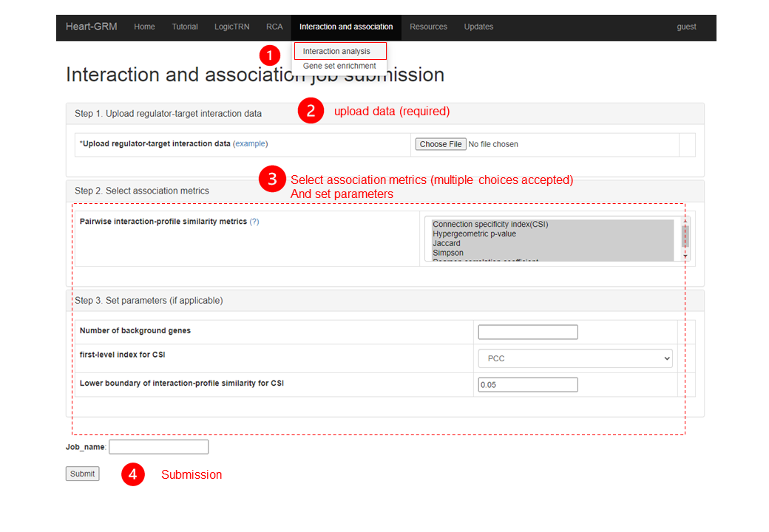Select Interaction analysis from dropdown menu
Screen dimensions: 769x532
pyautogui.click(x=340, y=51)
